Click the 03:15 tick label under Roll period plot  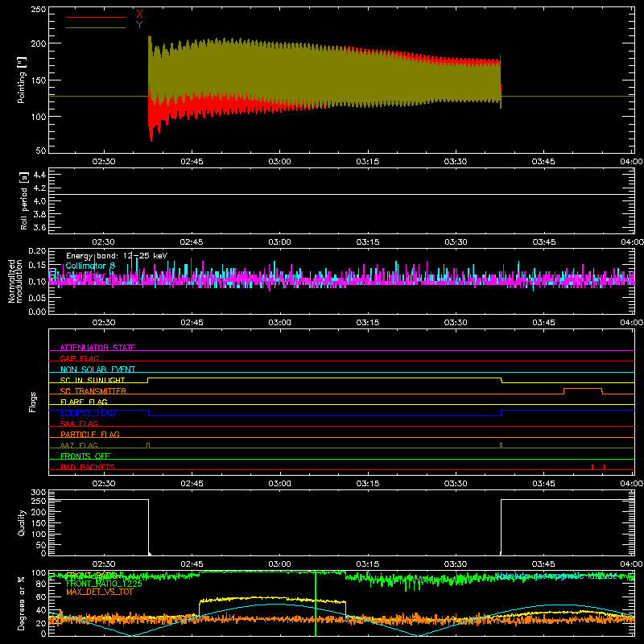(x=368, y=242)
